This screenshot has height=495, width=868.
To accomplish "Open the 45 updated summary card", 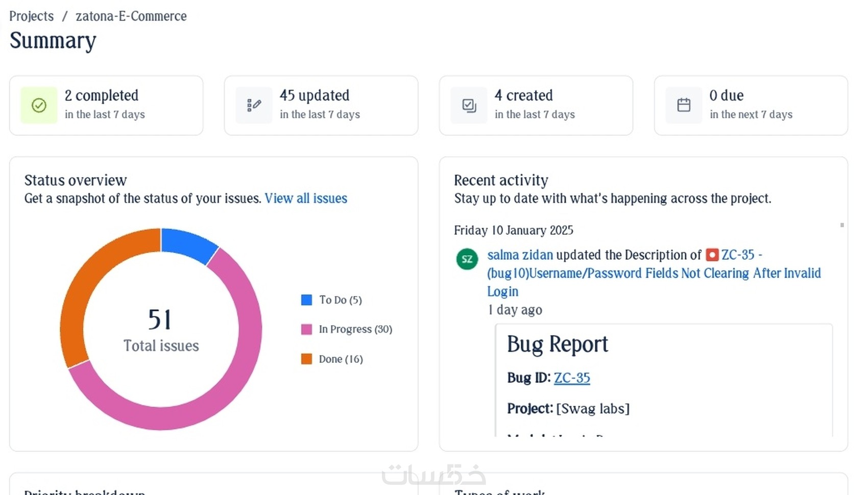I will [321, 106].
